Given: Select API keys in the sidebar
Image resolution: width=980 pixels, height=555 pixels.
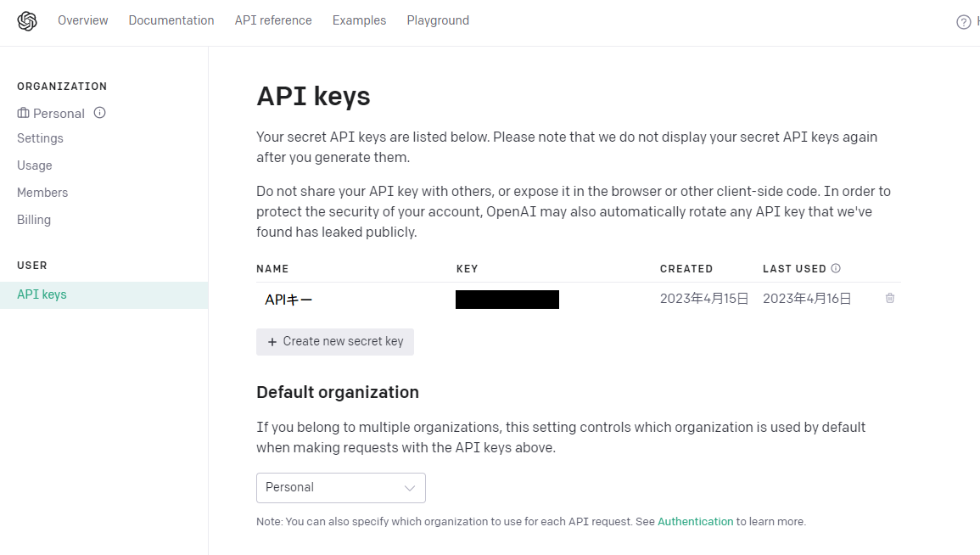Looking at the screenshot, I should [104, 295].
